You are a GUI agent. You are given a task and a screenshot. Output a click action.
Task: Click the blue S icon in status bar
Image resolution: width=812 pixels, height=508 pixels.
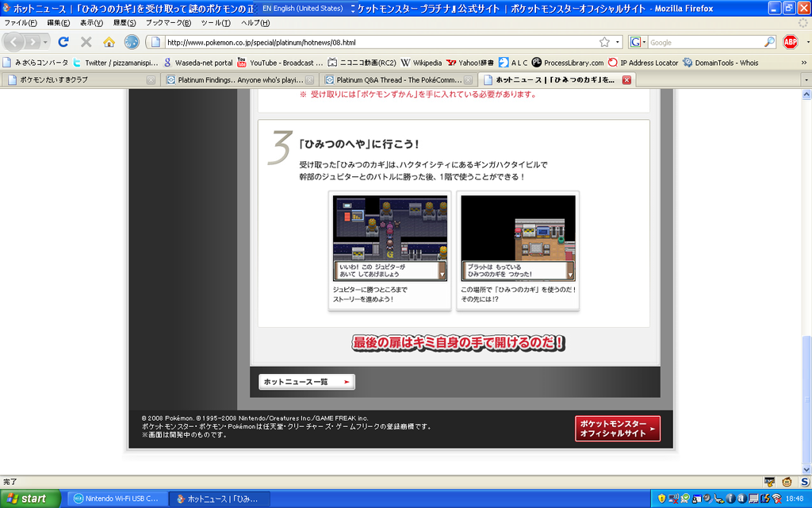point(804,482)
